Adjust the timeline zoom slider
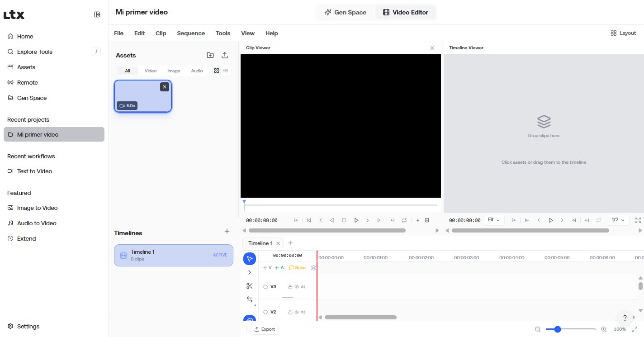 tap(571, 329)
